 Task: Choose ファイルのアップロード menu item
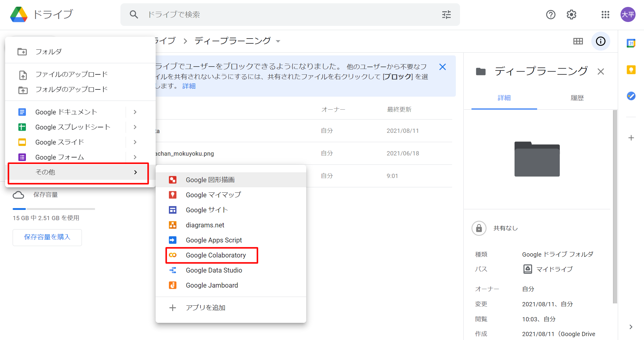click(x=71, y=74)
